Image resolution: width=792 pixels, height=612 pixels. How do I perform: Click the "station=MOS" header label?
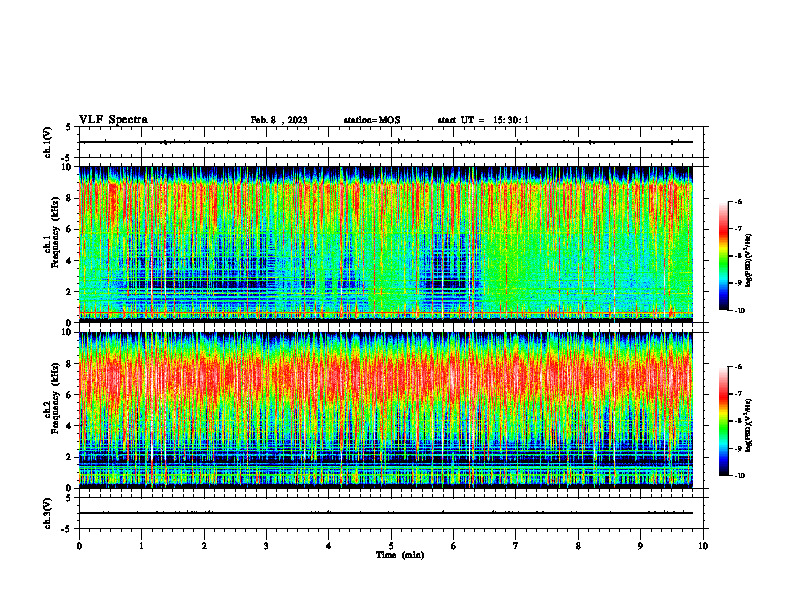click(x=372, y=120)
